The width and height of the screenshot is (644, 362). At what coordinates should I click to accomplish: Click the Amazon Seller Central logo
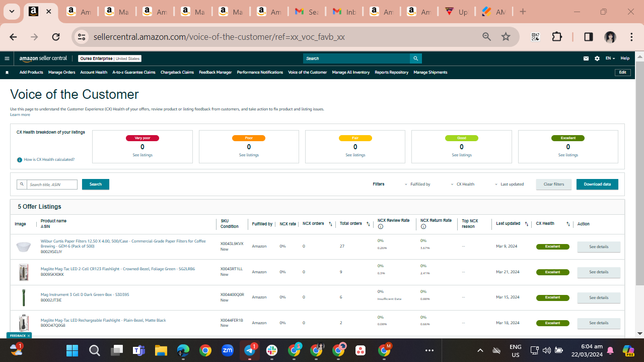[43, 58]
